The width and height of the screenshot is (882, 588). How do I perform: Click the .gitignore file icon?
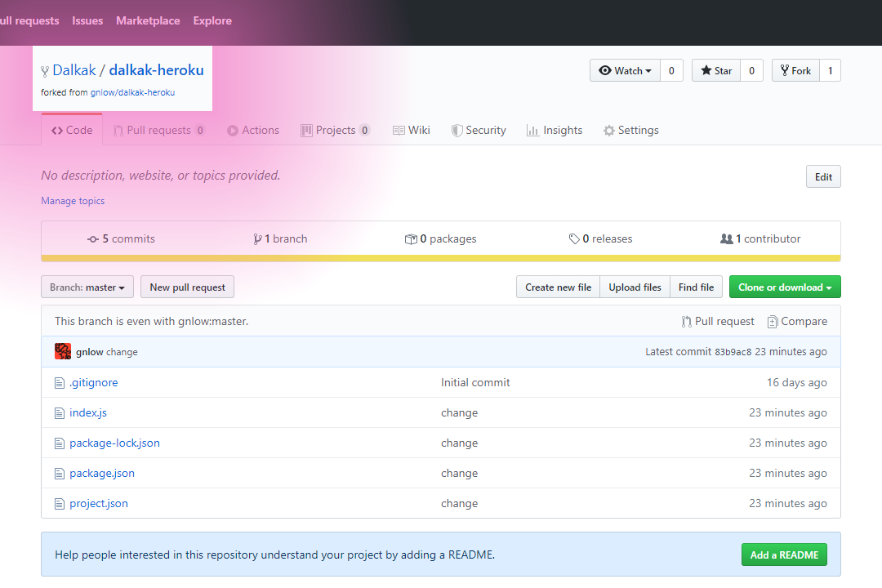coord(59,383)
